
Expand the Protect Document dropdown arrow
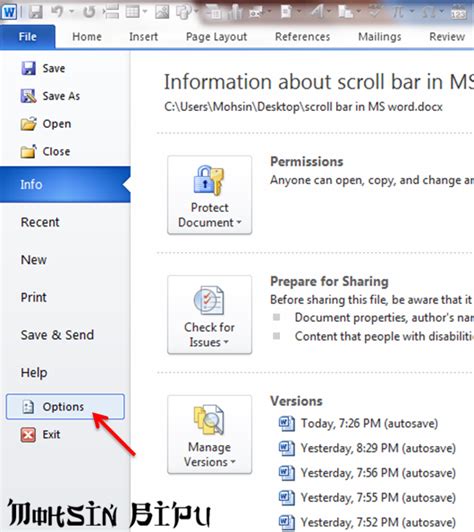(x=239, y=223)
